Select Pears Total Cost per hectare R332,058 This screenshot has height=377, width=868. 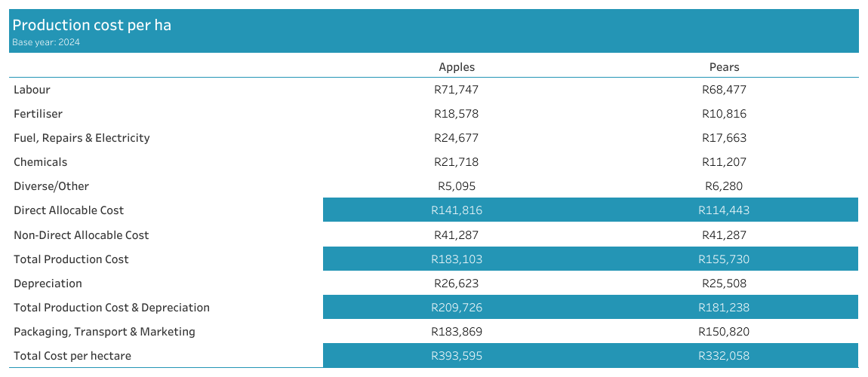724,356
